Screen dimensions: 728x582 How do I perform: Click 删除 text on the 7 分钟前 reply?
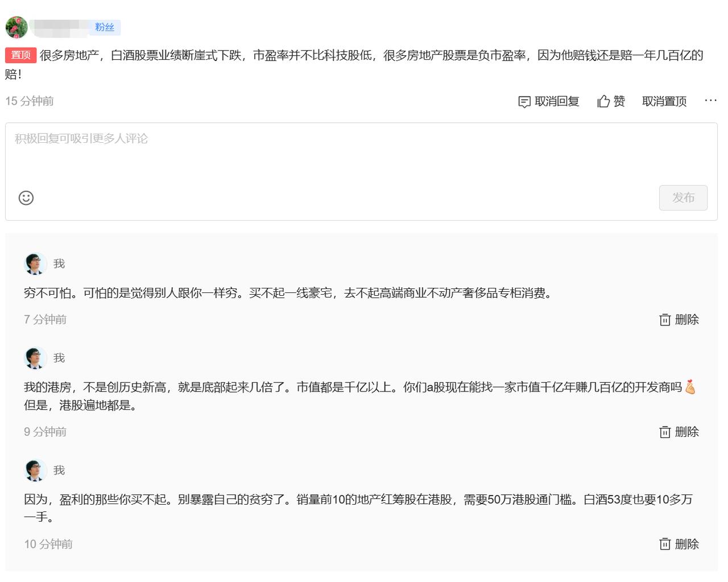687,320
